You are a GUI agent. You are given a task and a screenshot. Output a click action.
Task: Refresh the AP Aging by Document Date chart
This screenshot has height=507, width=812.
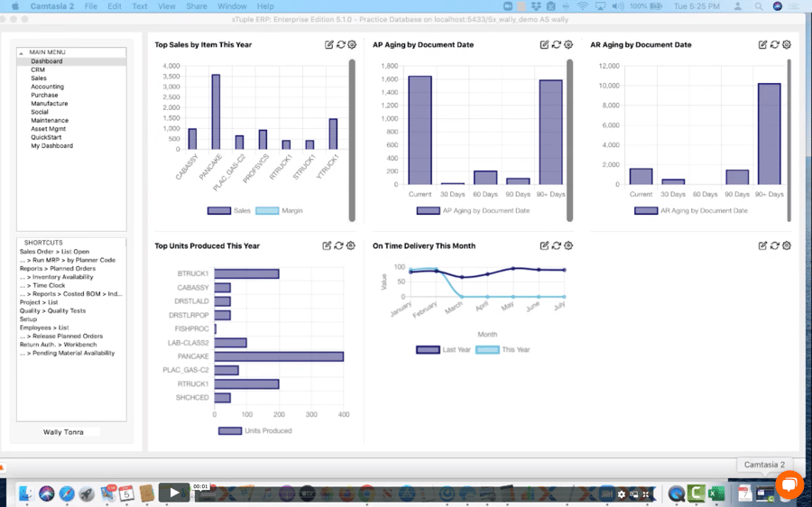tap(557, 44)
